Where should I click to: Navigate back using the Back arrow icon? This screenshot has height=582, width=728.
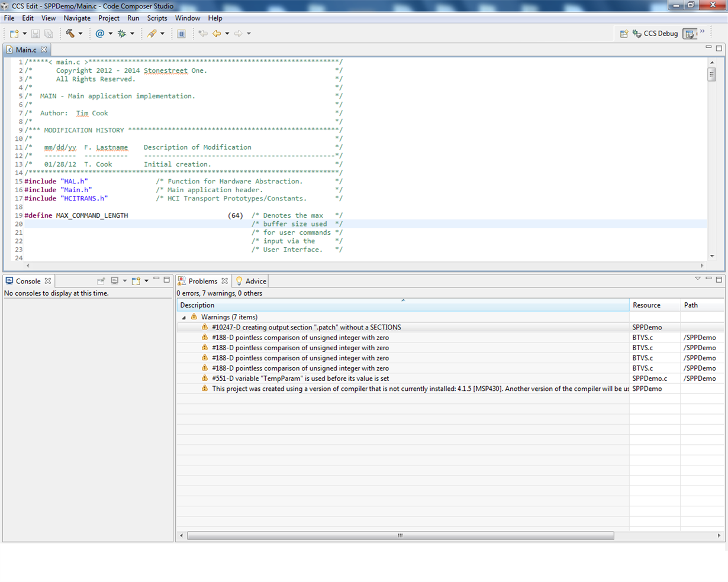pos(217,34)
